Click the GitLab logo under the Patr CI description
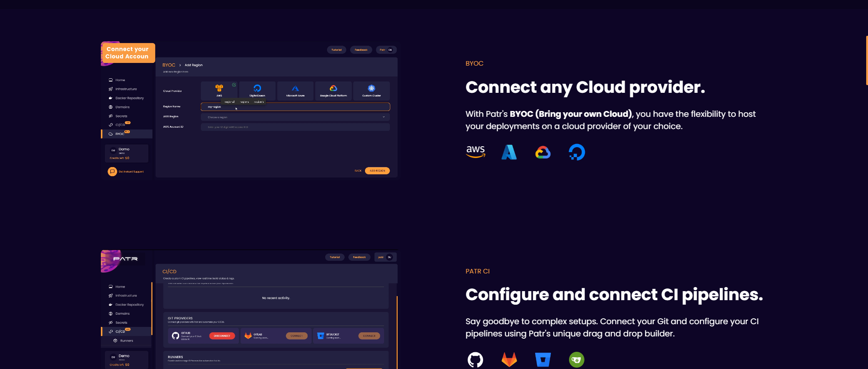 pyautogui.click(x=509, y=360)
